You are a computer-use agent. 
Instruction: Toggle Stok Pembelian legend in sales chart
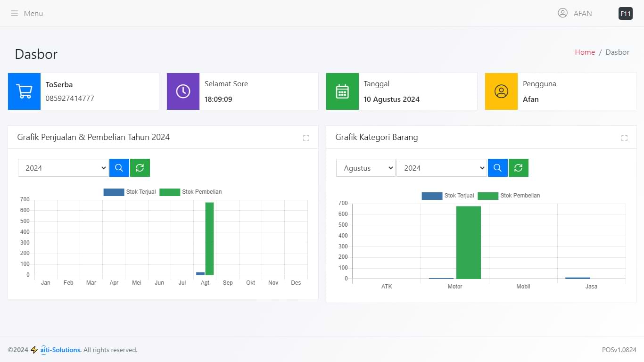click(190, 192)
